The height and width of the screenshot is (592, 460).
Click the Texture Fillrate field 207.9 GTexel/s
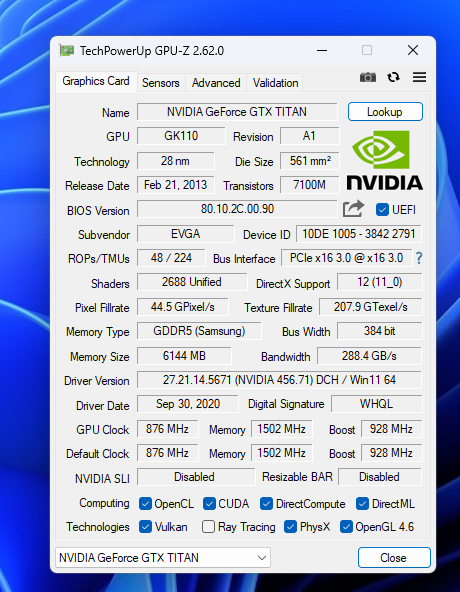click(370, 307)
